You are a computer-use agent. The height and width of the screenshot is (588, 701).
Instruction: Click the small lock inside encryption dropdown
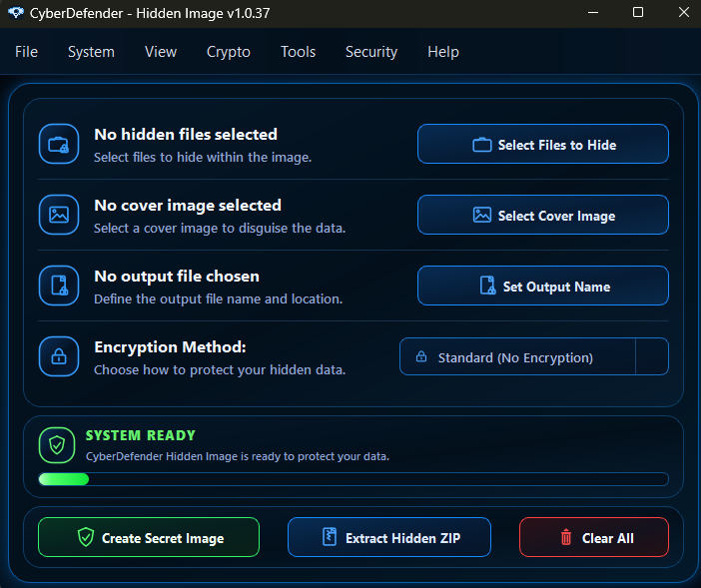[x=421, y=356]
